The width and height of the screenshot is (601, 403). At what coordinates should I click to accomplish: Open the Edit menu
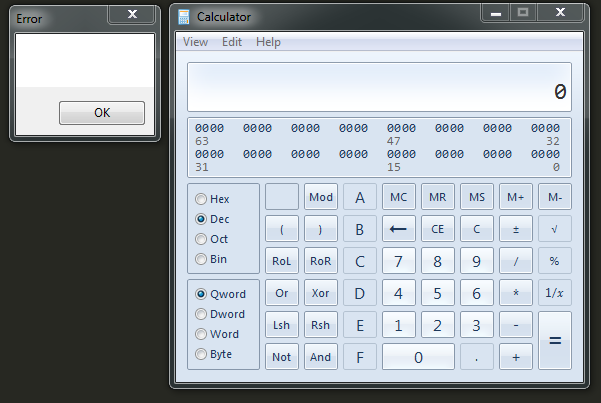[232, 42]
